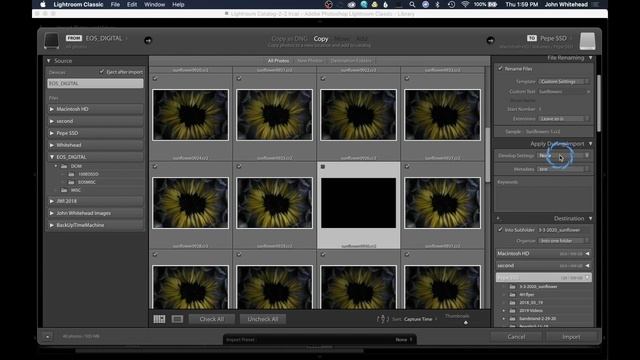This screenshot has width=640, height=360.
Task: Collapse the Source panel triangle
Action: (x=49, y=61)
